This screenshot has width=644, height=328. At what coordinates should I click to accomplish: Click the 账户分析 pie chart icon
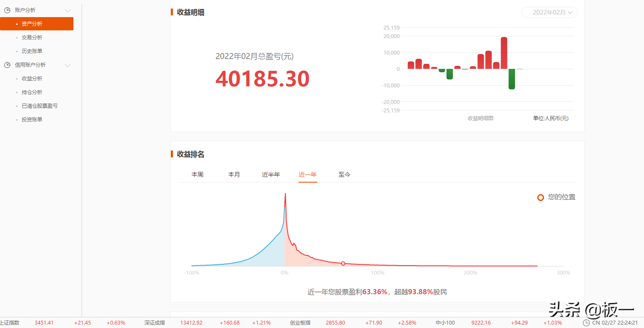[x=6, y=9]
